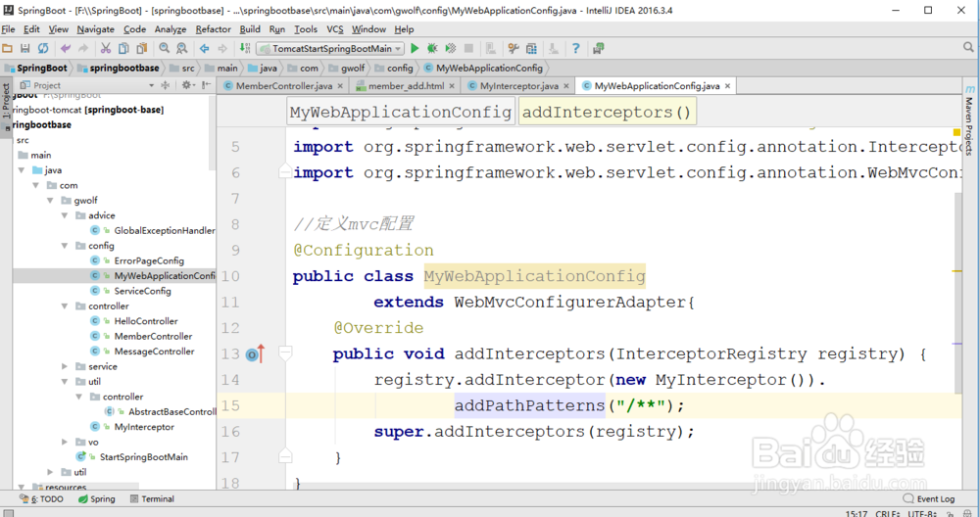
Task: Click the Open folder toolbar icon
Action: tap(8, 48)
